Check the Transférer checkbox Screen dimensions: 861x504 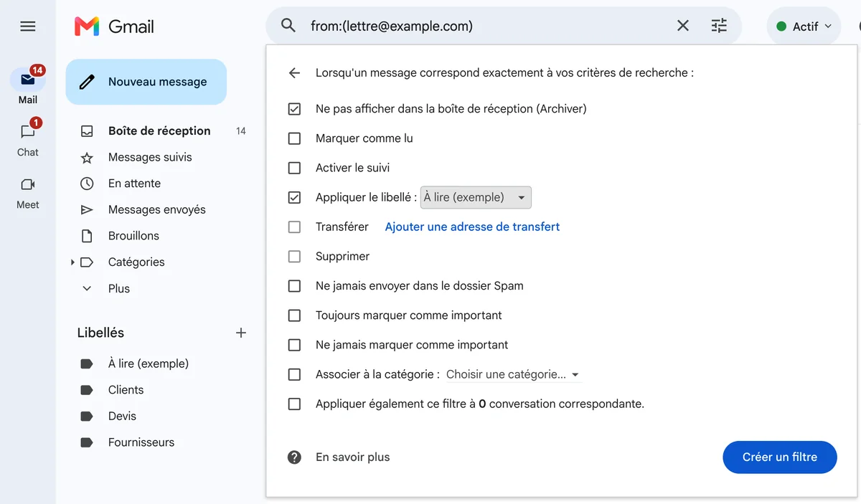tap(294, 227)
